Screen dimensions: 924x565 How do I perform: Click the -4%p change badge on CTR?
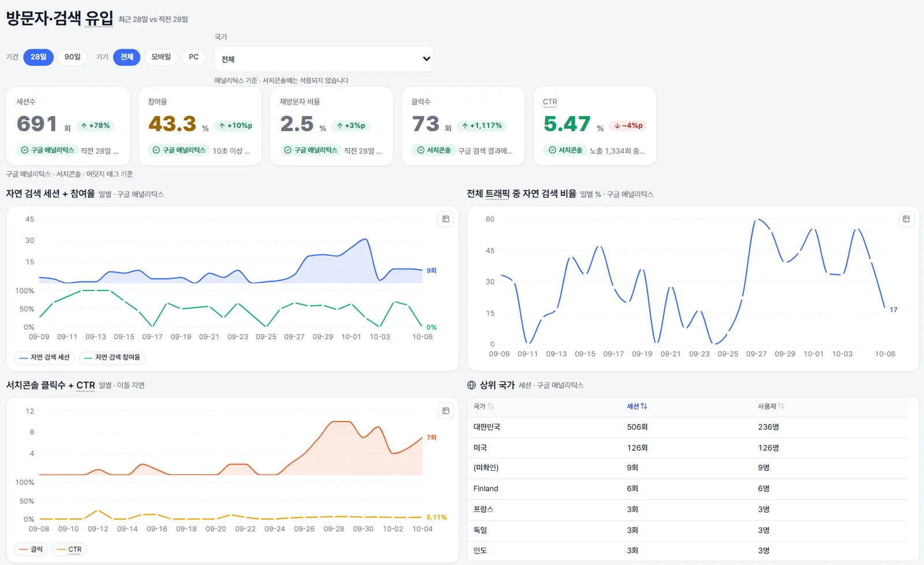pyautogui.click(x=628, y=125)
